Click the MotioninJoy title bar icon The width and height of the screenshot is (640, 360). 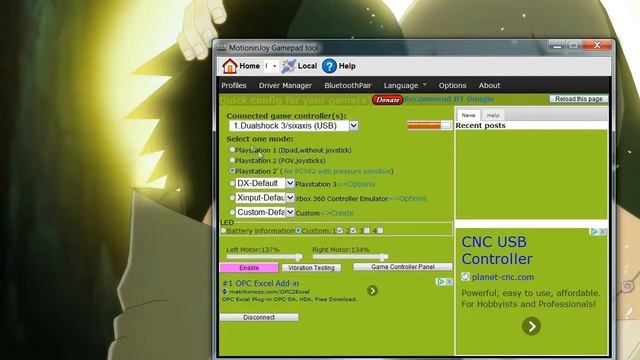(x=222, y=48)
